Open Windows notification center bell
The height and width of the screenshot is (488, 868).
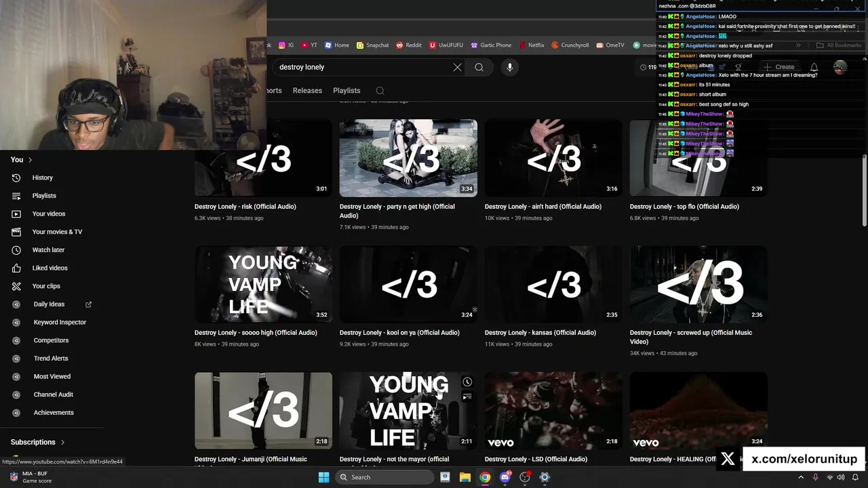coord(855,477)
